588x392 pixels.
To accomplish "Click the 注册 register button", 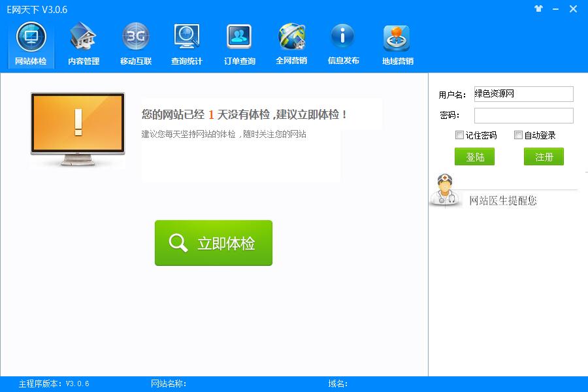I will 544,157.
